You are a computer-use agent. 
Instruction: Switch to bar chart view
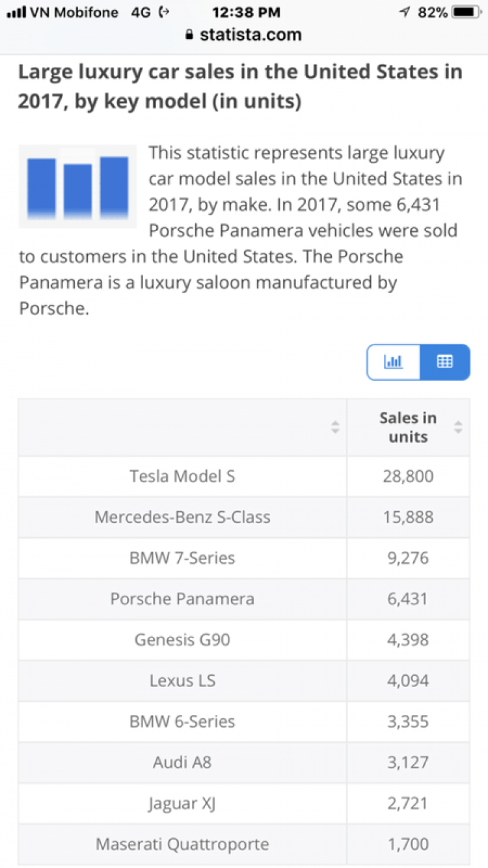[394, 361]
